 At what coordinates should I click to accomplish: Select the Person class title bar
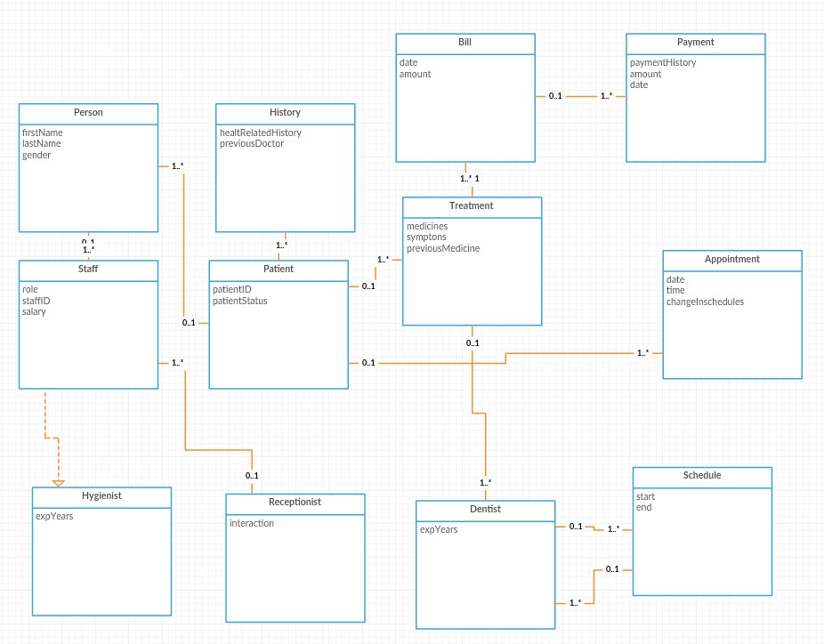tap(87, 113)
